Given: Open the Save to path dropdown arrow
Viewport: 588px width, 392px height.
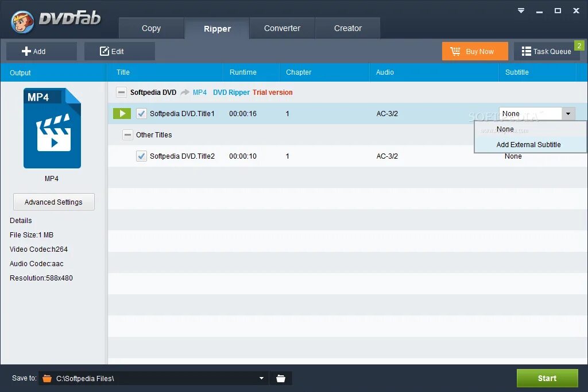Looking at the screenshot, I should pyautogui.click(x=261, y=378).
